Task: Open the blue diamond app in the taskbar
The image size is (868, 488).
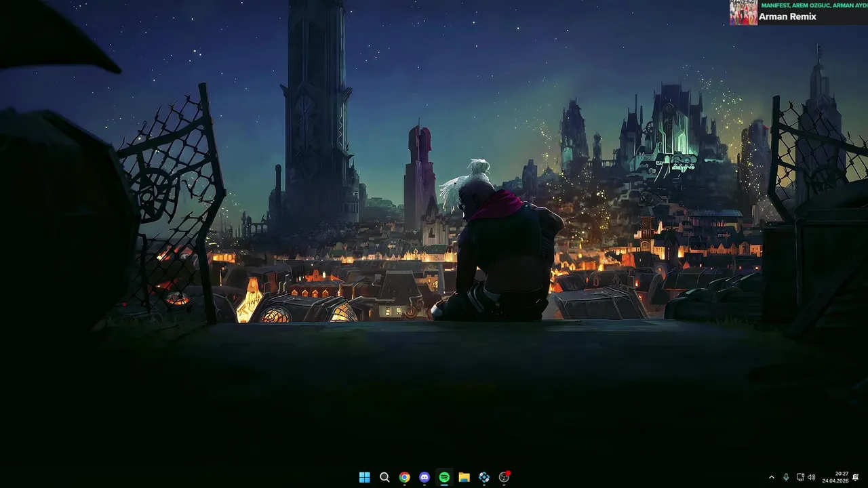Action: pyautogui.click(x=484, y=477)
